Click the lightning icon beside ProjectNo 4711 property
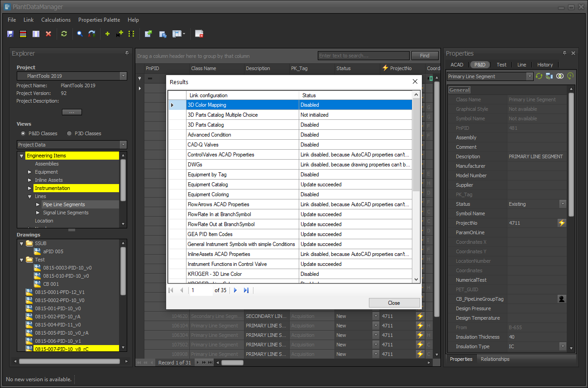Screen dimensions: 588x388 (x=562, y=223)
